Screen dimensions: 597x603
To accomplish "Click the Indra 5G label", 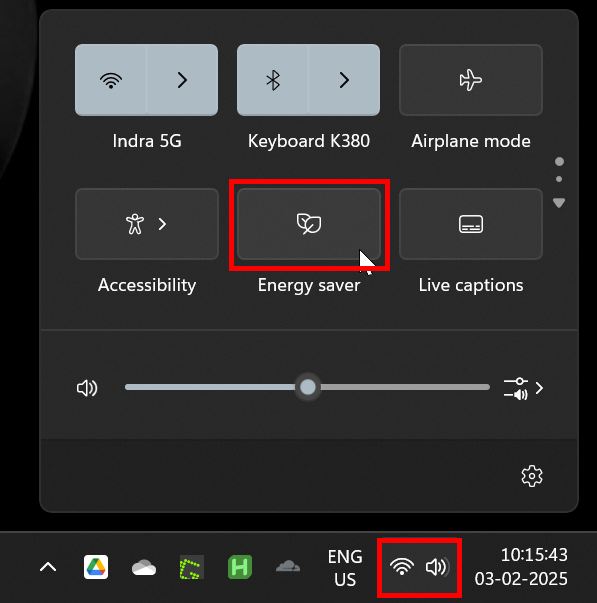I will (147, 141).
